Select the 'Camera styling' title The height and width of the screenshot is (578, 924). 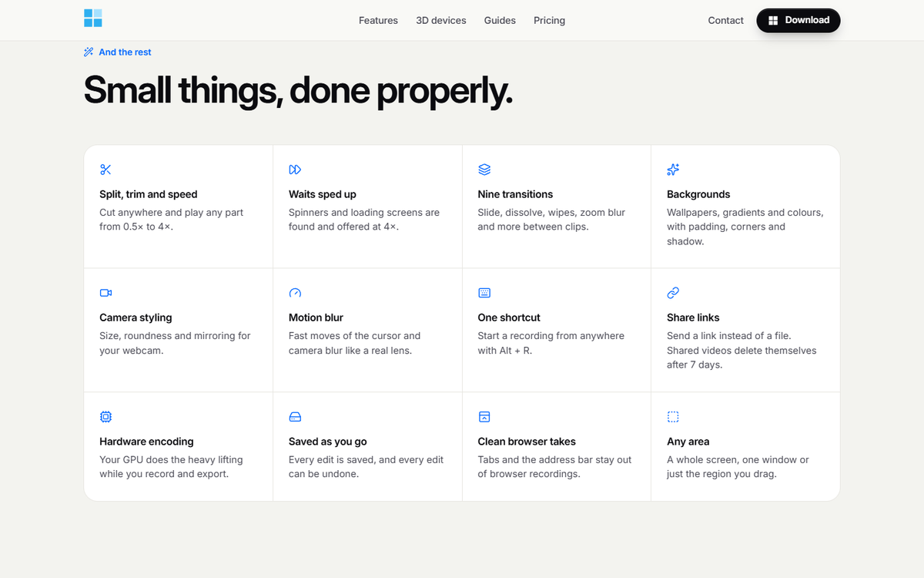(136, 318)
